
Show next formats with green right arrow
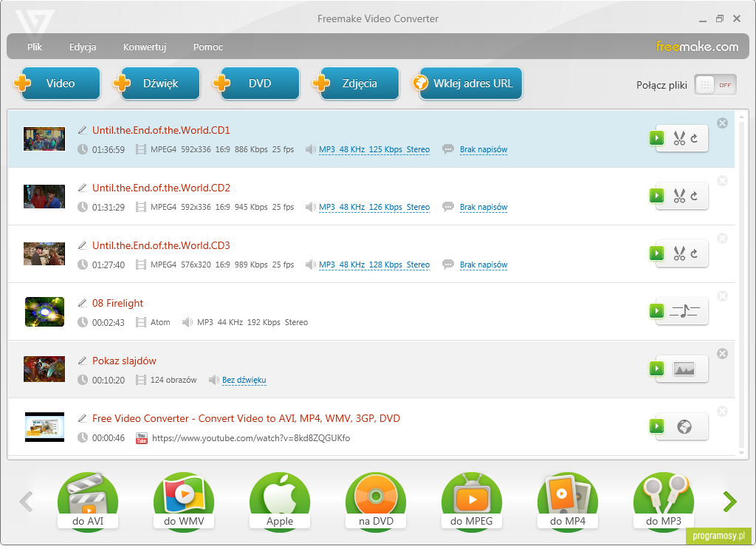[x=730, y=502]
